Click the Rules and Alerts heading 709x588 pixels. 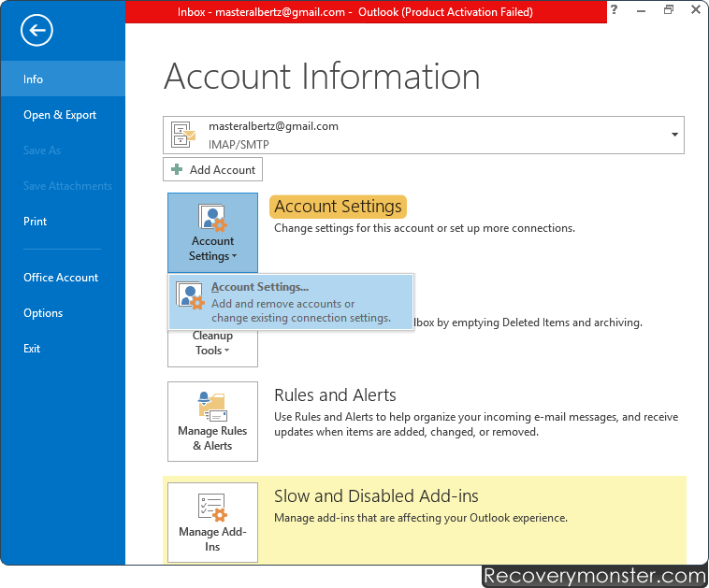(335, 395)
